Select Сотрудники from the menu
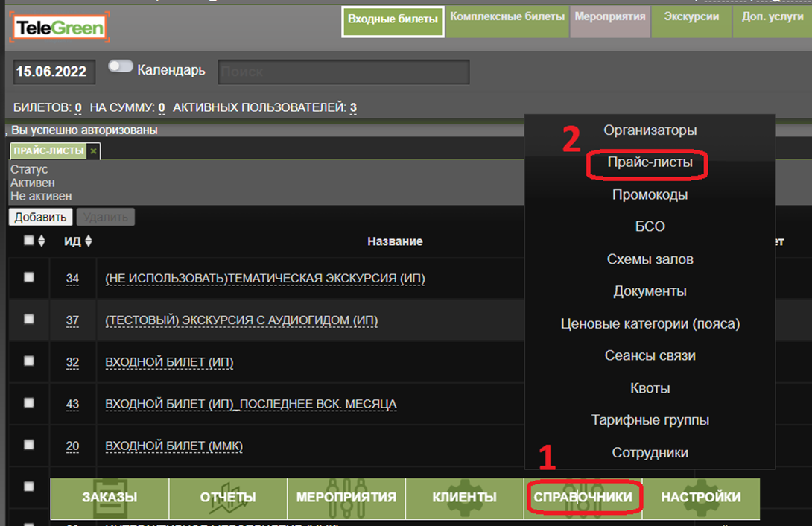 [x=650, y=453]
